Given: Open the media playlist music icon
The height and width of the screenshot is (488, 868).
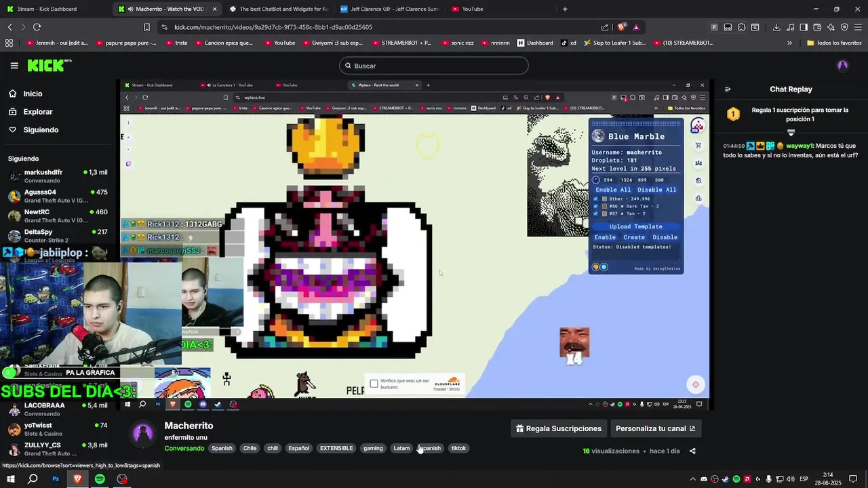Looking at the screenshot, I should (790, 27).
